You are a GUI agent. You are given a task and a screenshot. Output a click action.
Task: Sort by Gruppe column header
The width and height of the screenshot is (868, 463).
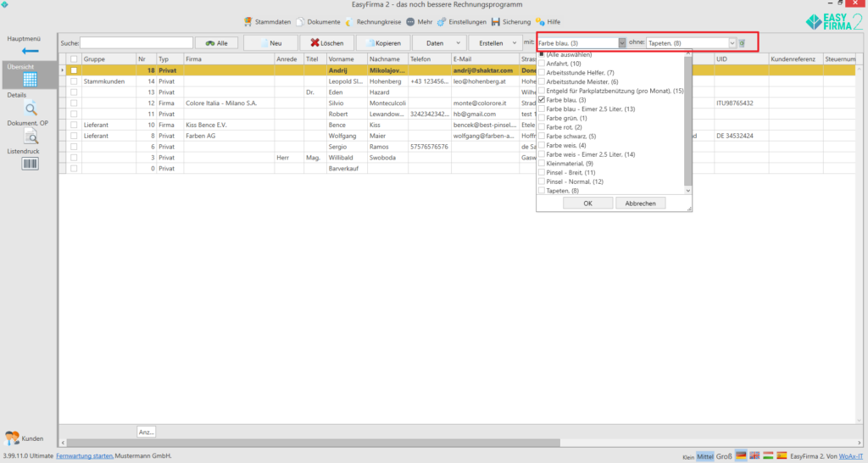pyautogui.click(x=109, y=59)
